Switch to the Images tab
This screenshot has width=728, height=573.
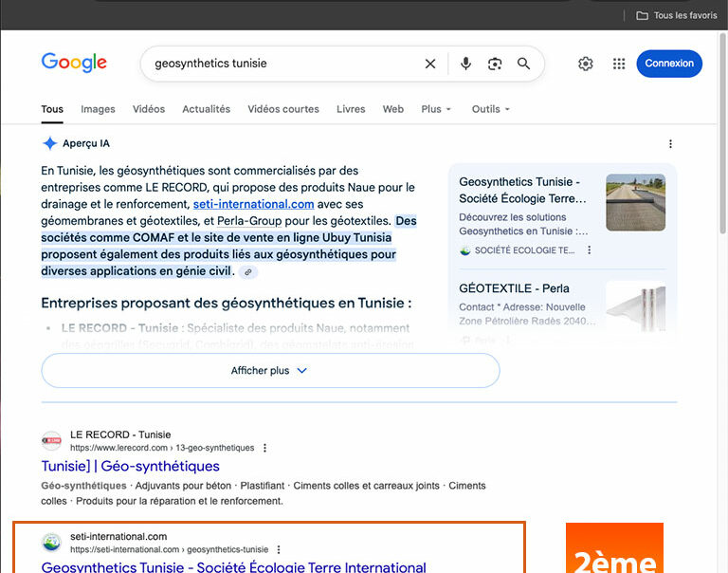pyautogui.click(x=98, y=109)
